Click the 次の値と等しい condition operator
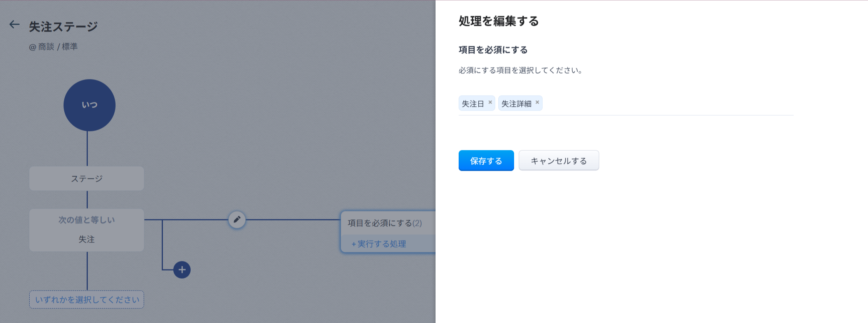Viewport: 868px width, 323px height. [x=87, y=220]
